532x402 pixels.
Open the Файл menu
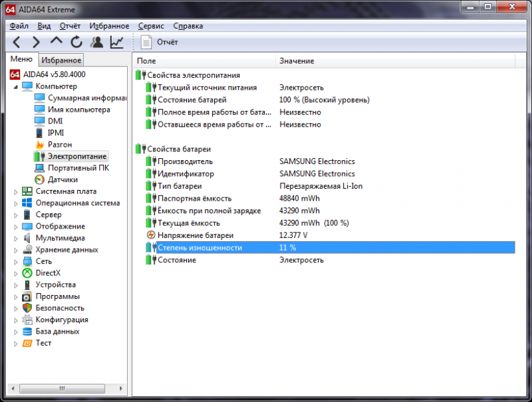19,26
